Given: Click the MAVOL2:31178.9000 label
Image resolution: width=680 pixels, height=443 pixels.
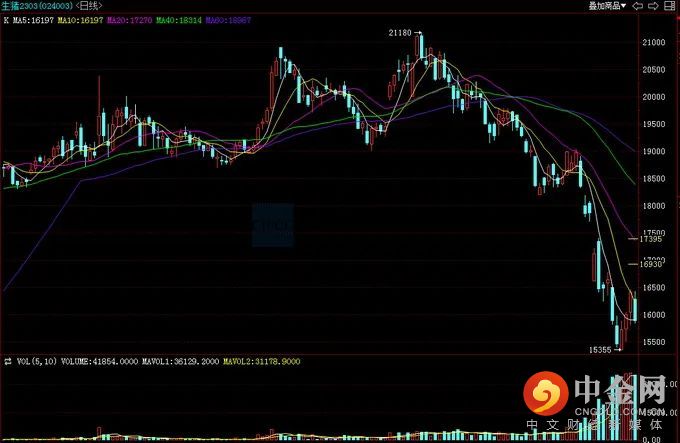Looking at the screenshot, I should 262,361.
